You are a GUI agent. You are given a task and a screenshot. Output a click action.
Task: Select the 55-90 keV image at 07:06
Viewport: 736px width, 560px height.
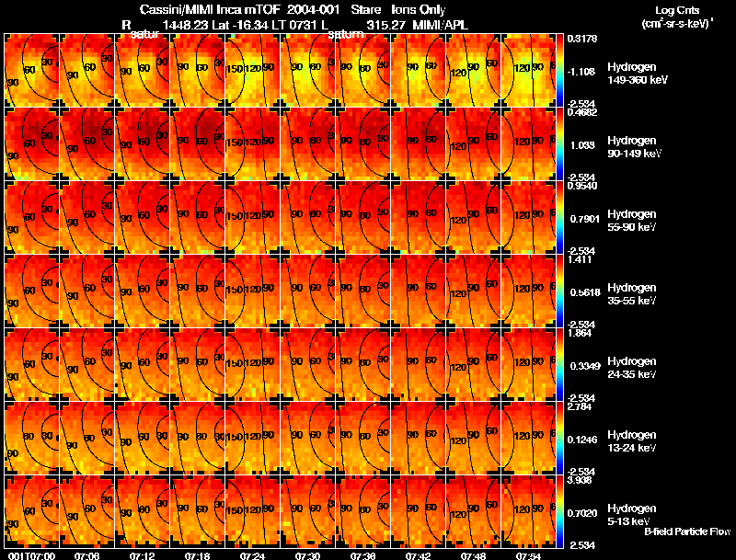(86, 218)
